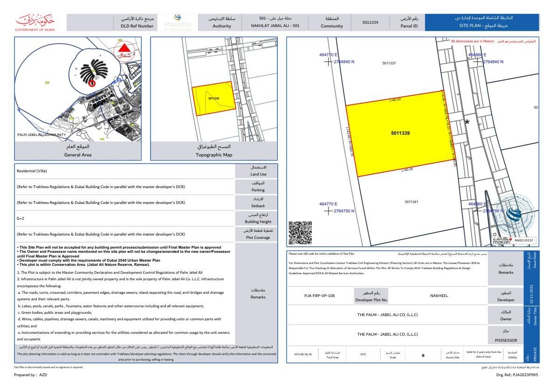Click the asterisk in the Access Side cell

[423, 356]
